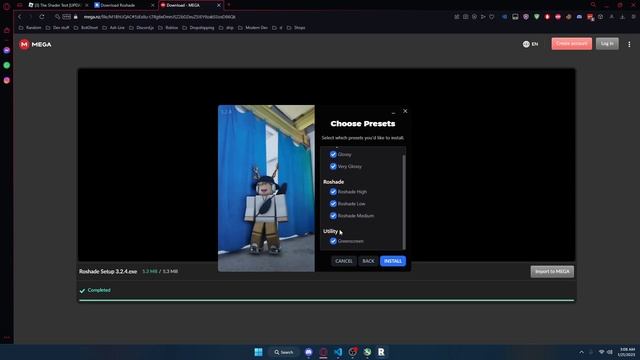Click the Import to MEGA button

click(x=552, y=271)
